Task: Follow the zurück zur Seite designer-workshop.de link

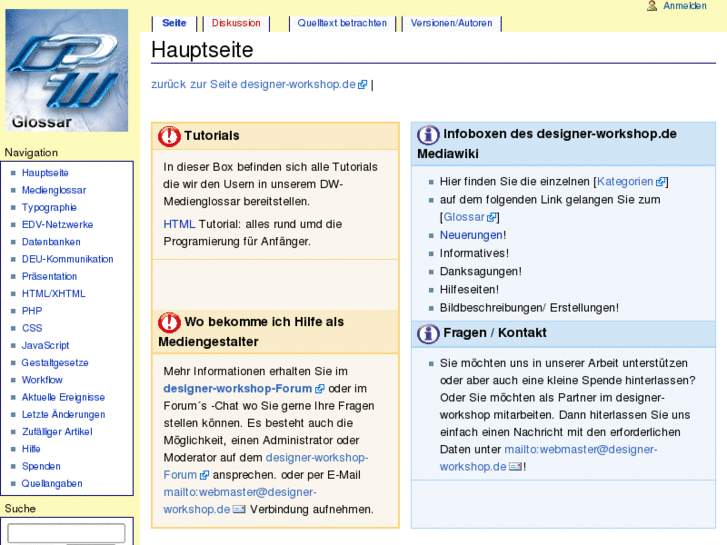Action: pyautogui.click(x=254, y=84)
